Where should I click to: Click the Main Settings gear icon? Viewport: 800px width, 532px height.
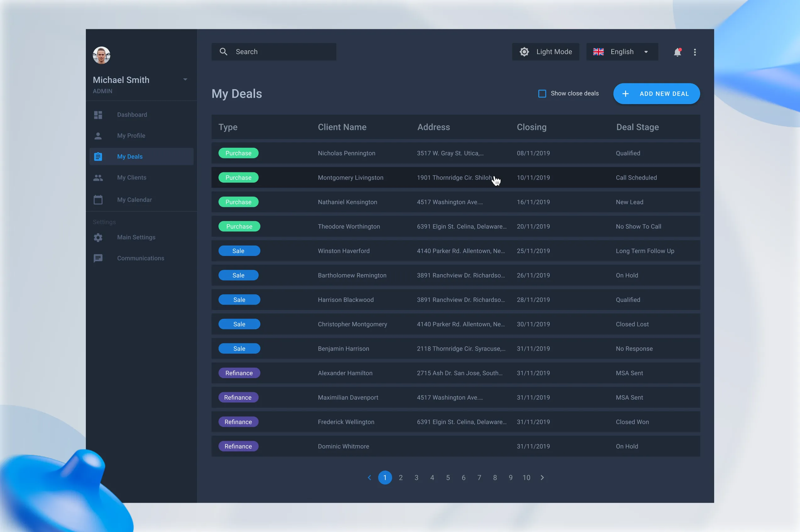98,237
